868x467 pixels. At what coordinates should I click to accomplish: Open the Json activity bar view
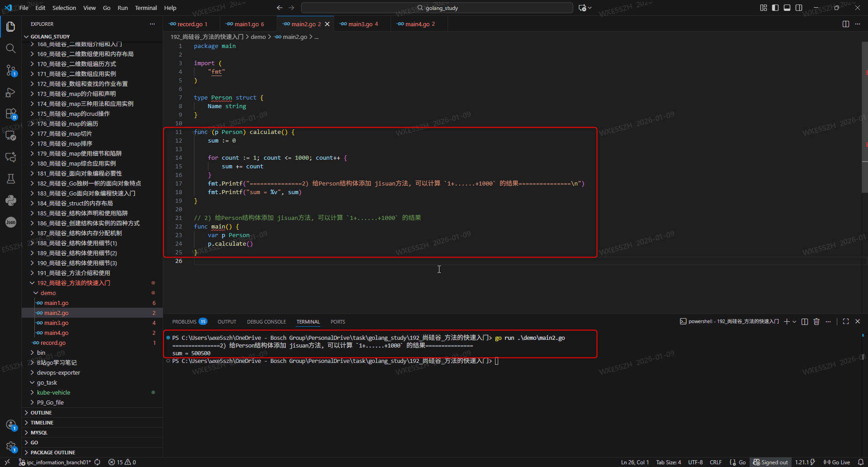(x=11, y=222)
